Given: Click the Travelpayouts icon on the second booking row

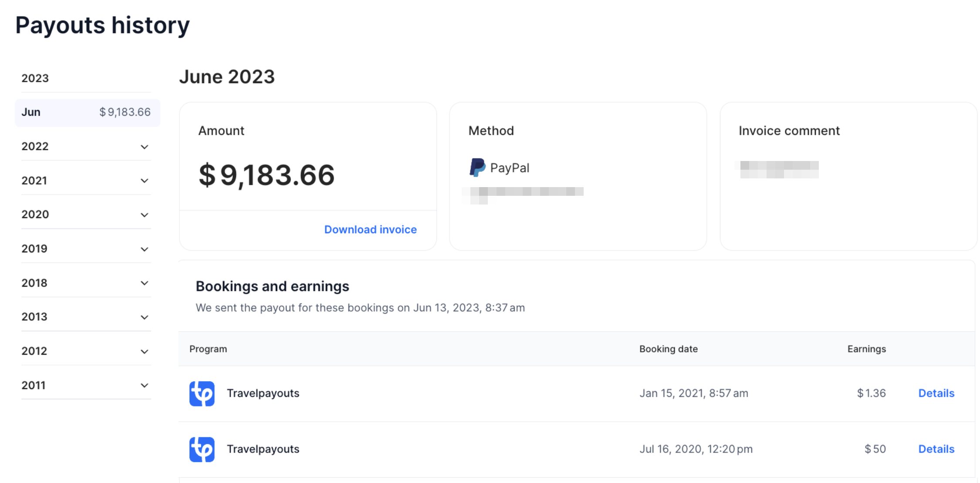Looking at the screenshot, I should coord(202,449).
